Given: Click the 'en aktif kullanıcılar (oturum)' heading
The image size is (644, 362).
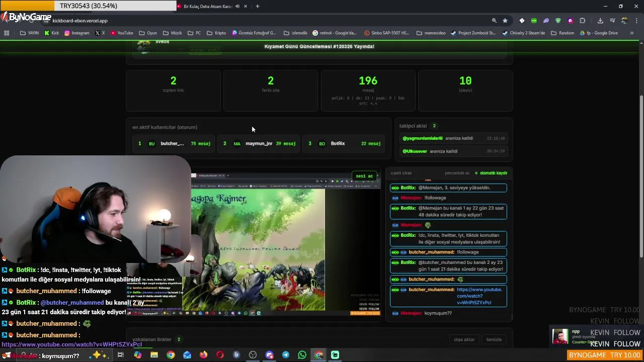Looking at the screenshot, I should 165,127.
